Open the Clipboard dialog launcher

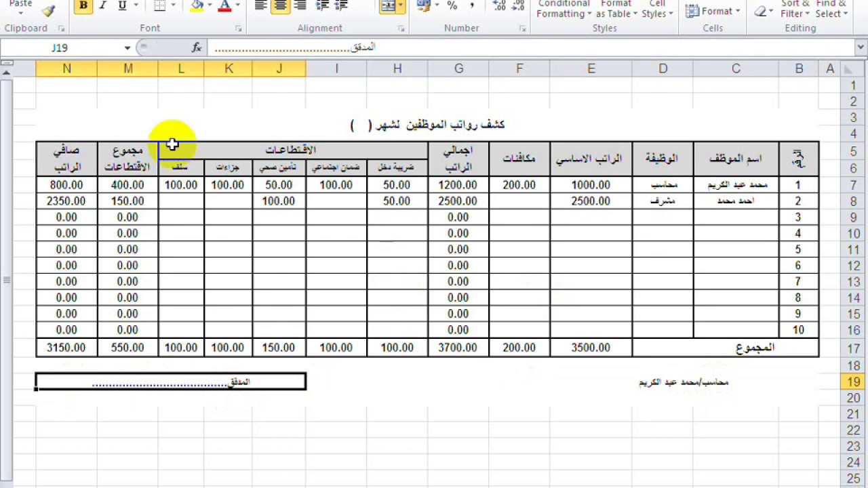[62, 29]
